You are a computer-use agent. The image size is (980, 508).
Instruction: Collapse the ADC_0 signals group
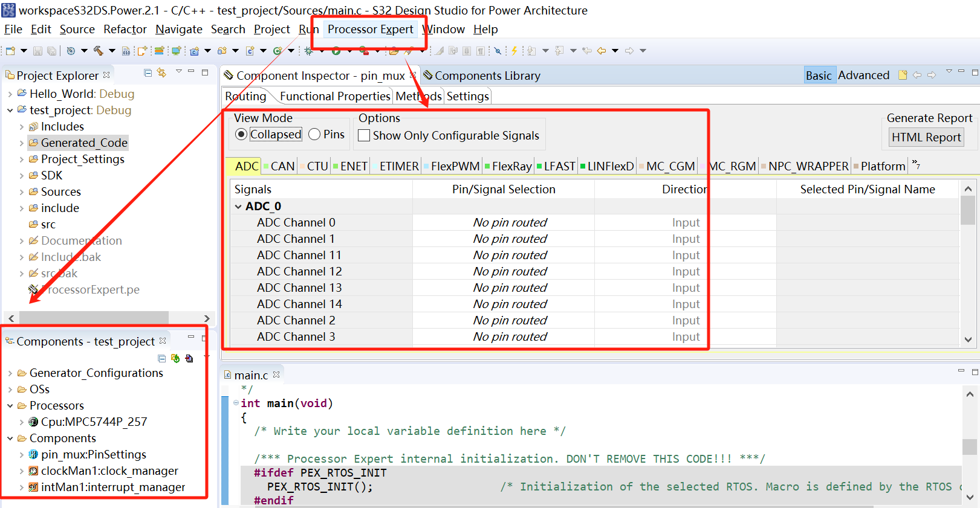click(x=238, y=207)
